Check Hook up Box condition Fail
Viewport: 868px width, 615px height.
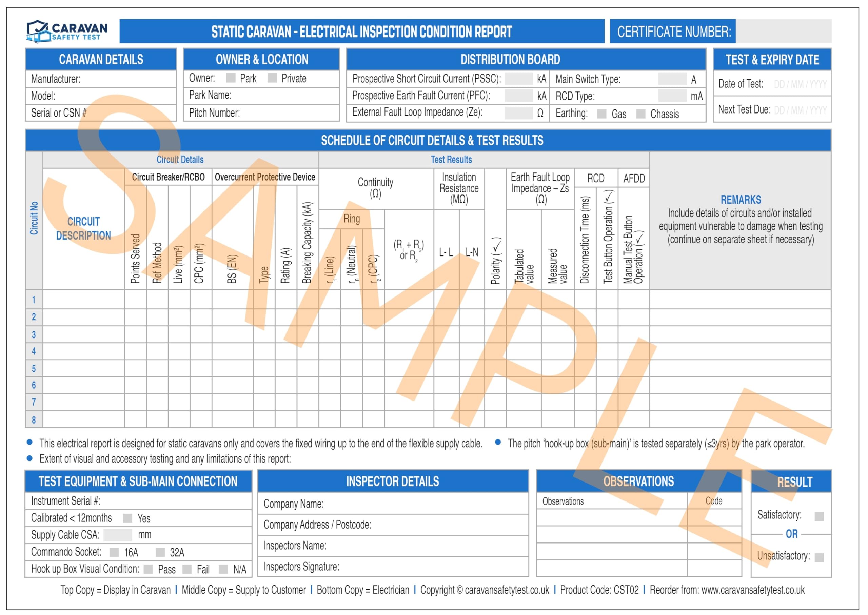pyautogui.click(x=187, y=570)
